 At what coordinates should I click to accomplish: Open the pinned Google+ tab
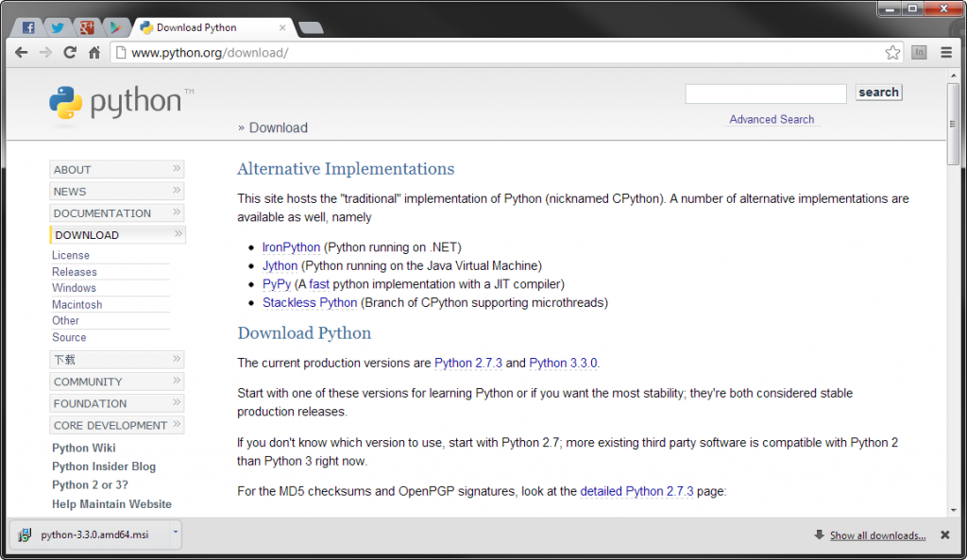pyautogui.click(x=86, y=27)
